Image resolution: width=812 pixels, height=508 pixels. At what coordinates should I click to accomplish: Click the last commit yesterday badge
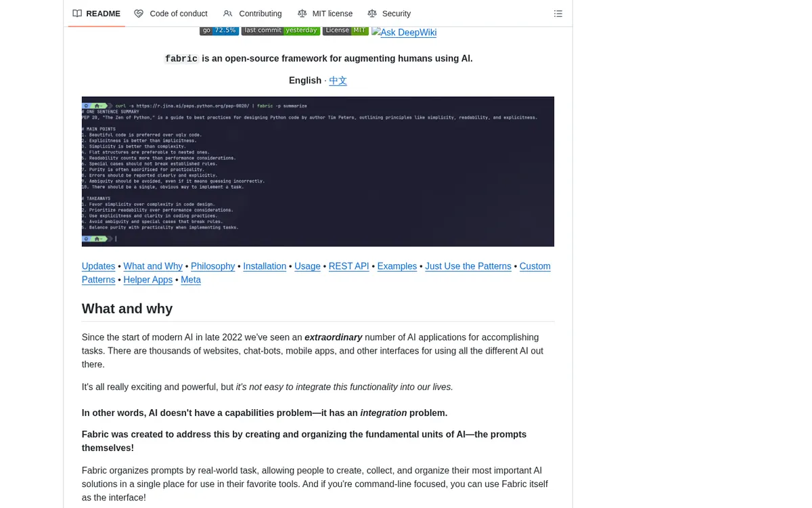(x=281, y=30)
